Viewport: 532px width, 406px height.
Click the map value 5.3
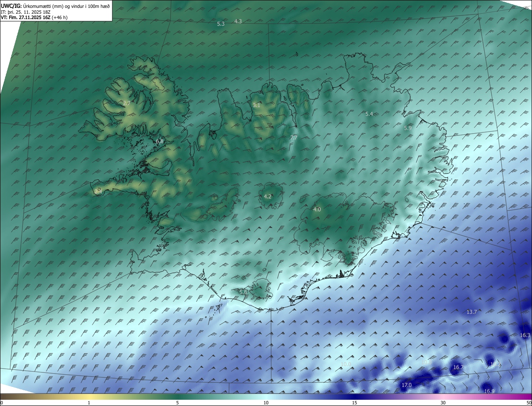click(x=221, y=24)
